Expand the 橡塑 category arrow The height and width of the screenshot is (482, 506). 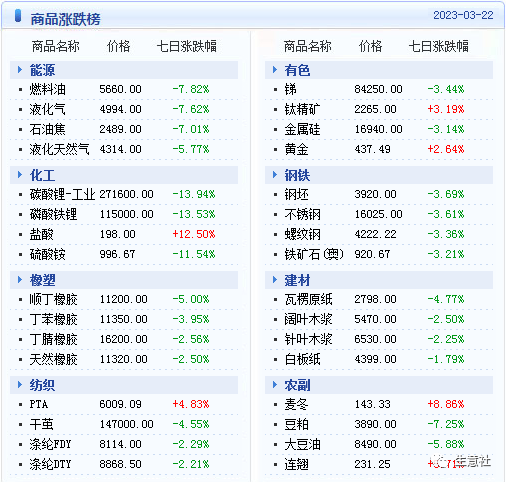[20, 280]
